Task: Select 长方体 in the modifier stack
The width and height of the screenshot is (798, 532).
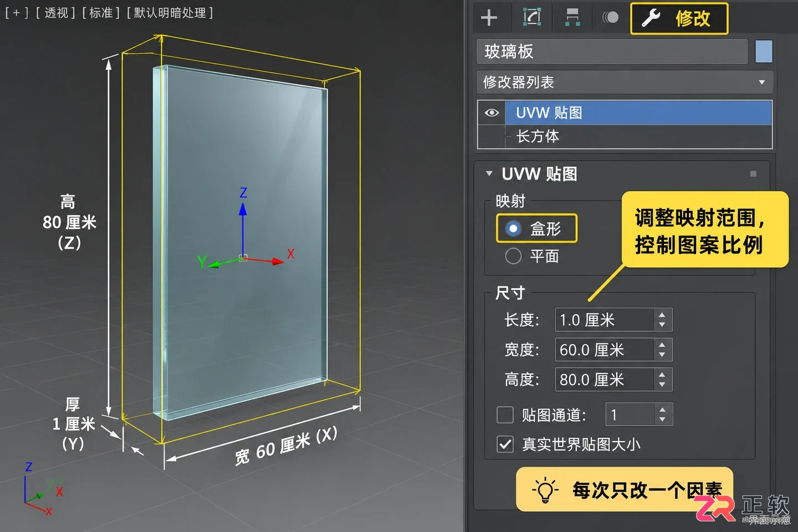Action: [x=638, y=136]
